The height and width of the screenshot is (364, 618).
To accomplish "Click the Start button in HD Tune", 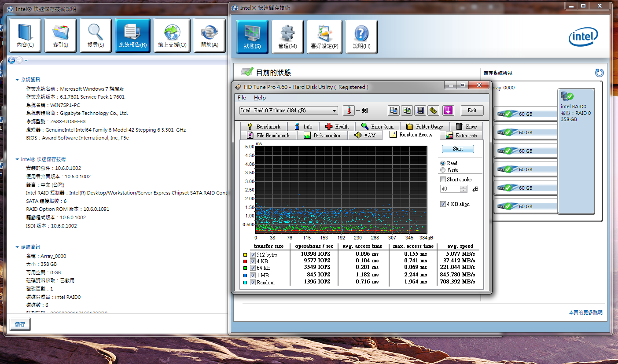I will 458,149.
